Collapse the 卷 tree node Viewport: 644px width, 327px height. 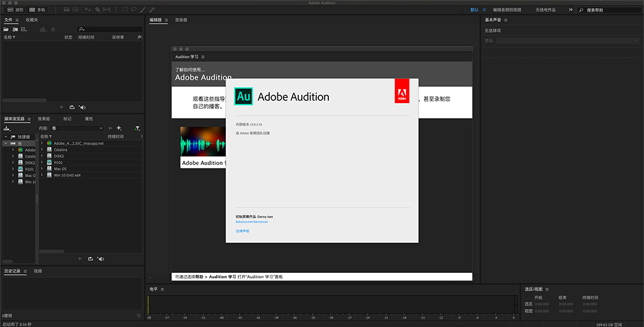(6, 143)
